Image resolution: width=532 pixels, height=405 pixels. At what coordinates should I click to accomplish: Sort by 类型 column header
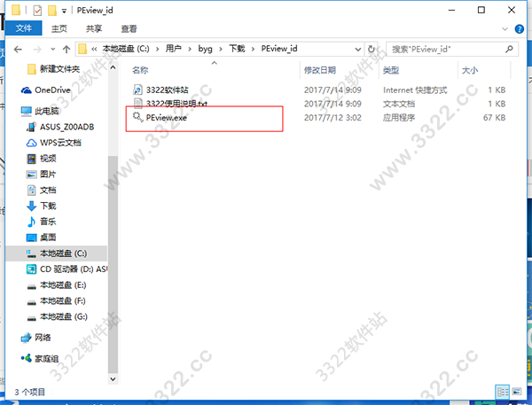(391, 70)
